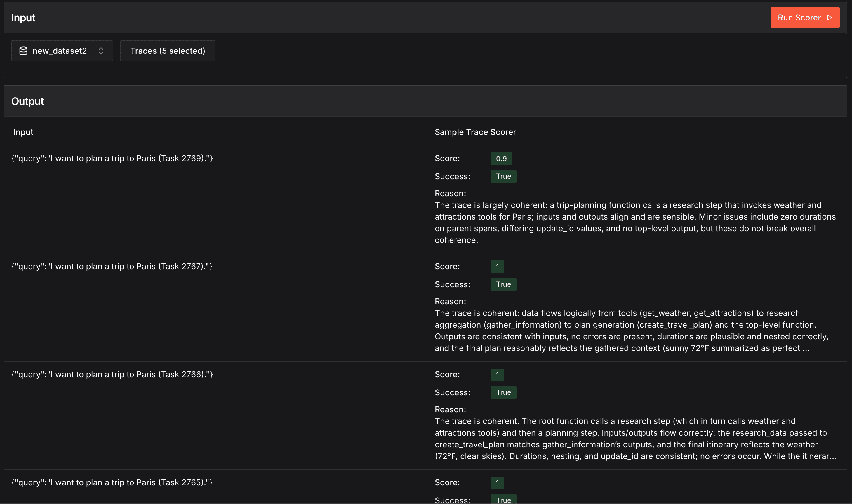Click the Input section heading at top
Viewport: 852px width, 504px height.
point(23,18)
